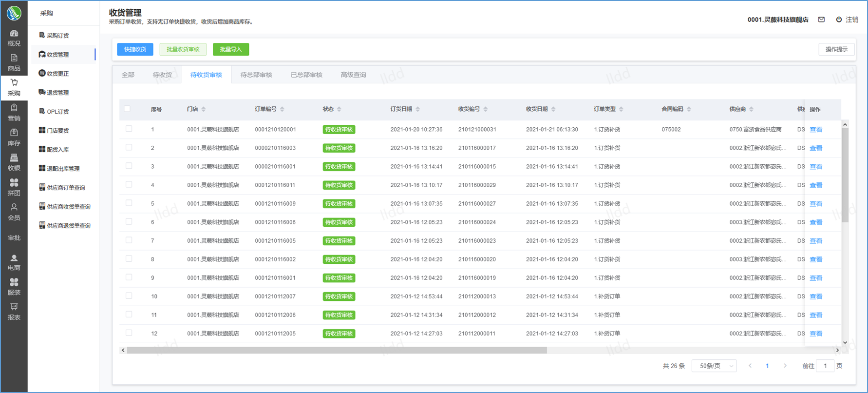
Task: Switch to the 待总部审核 tab
Action: click(x=256, y=75)
